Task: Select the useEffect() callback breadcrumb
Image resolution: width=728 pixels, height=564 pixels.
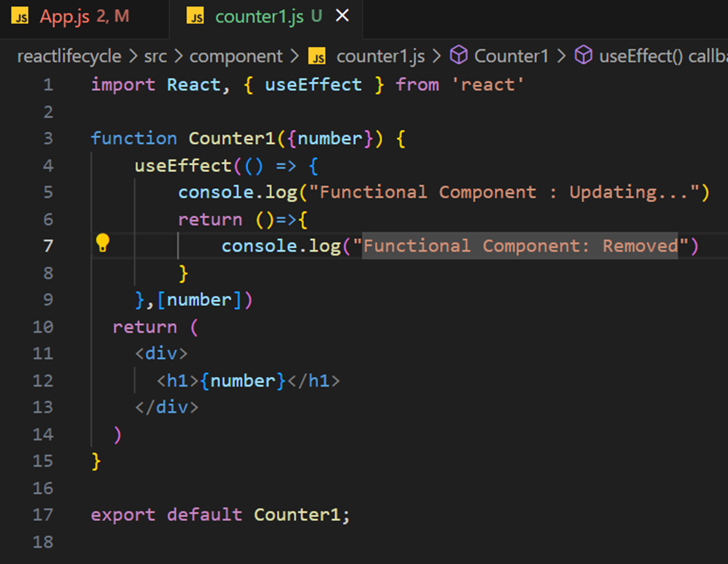Action: click(663, 57)
